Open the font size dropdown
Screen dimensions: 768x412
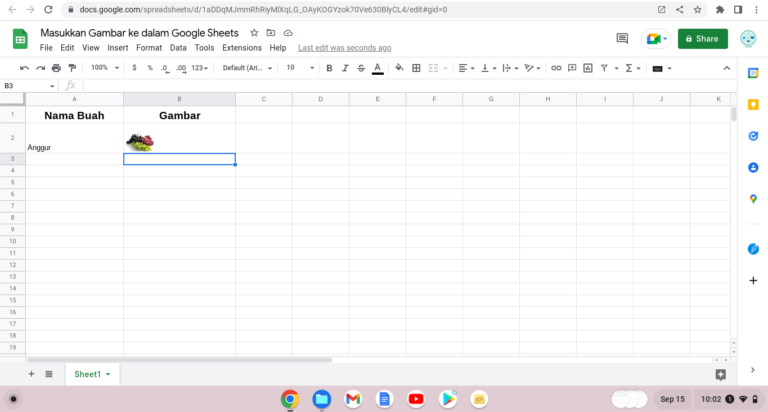[x=300, y=68]
